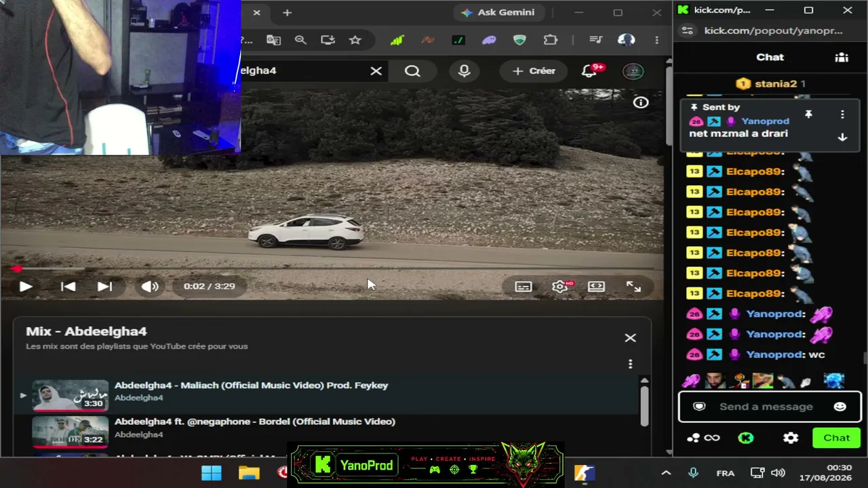The image size is (868, 488).
Task: Mute the YouTube video volume
Action: coord(149,287)
